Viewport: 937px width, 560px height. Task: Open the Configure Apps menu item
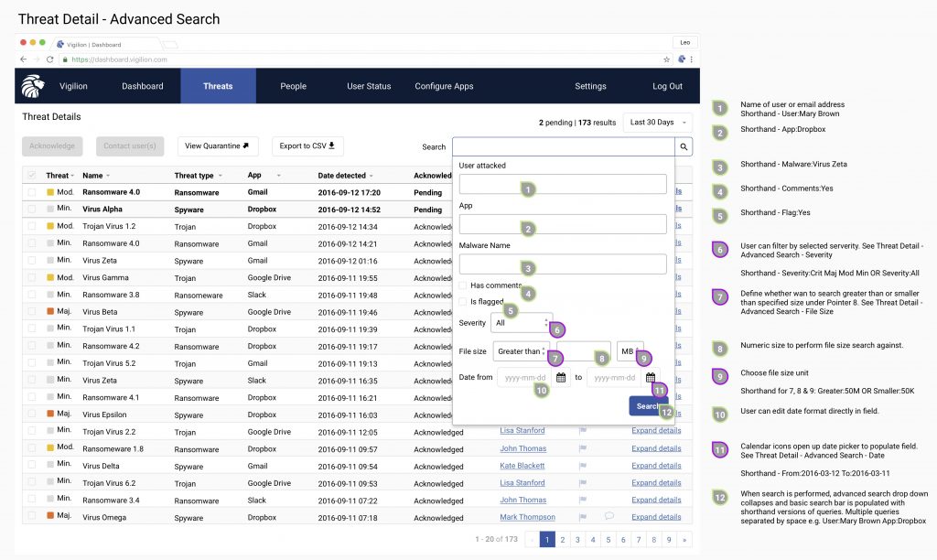[x=444, y=86]
